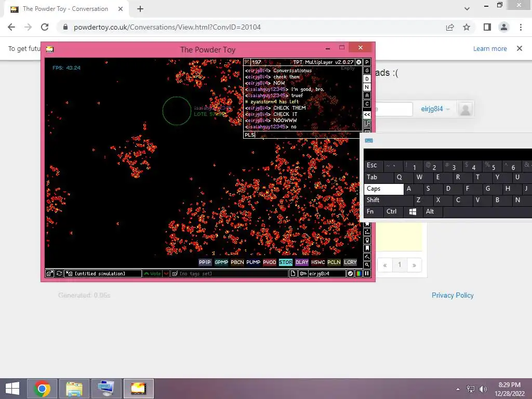Click the Tab key on on-screen keyboard
This screenshot has height=399, width=532.
point(379,177)
